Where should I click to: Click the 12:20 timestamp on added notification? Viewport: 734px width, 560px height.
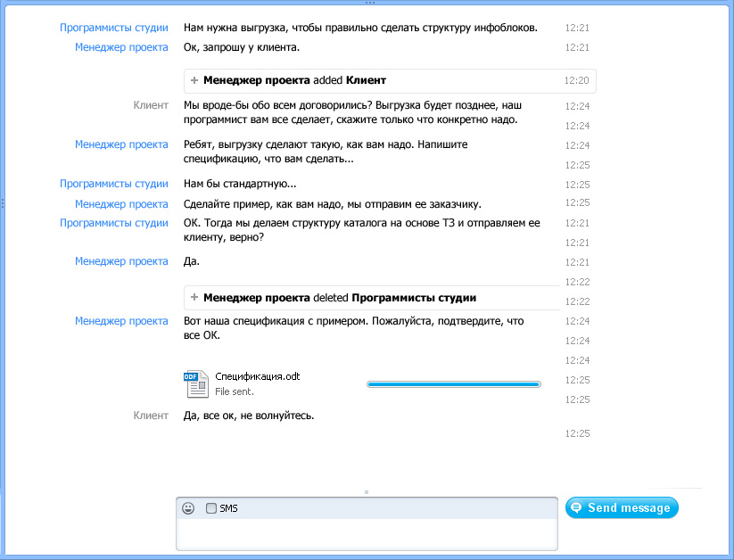point(576,80)
